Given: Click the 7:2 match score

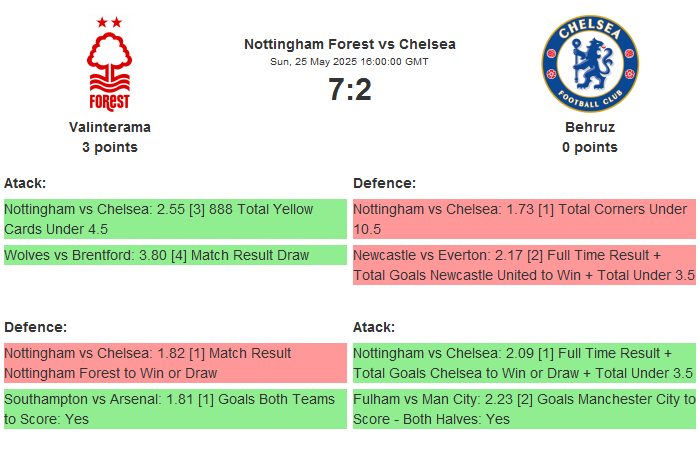Looking at the screenshot, I should [350, 90].
